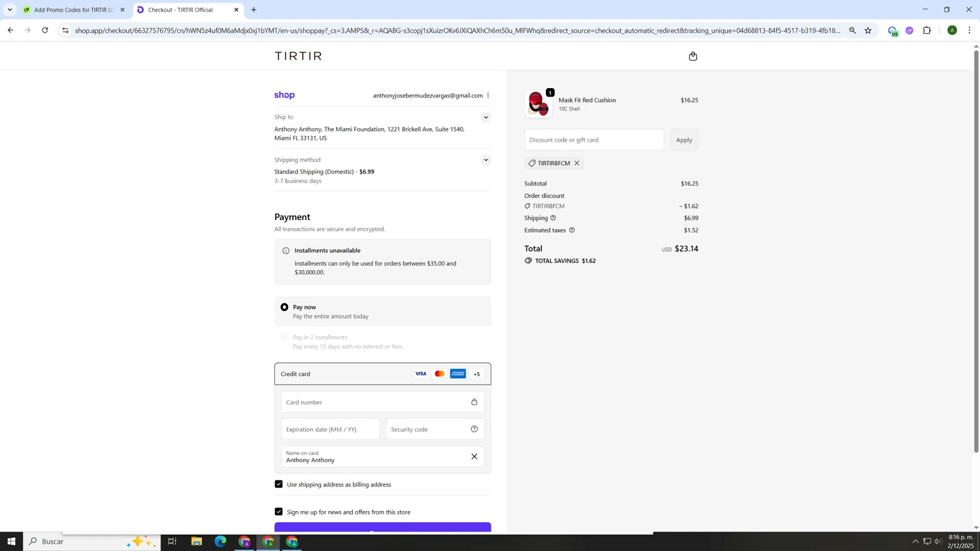The height and width of the screenshot is (551, 980).
Task: Expand the Shipping method section
Action: [x=485, y=160]
